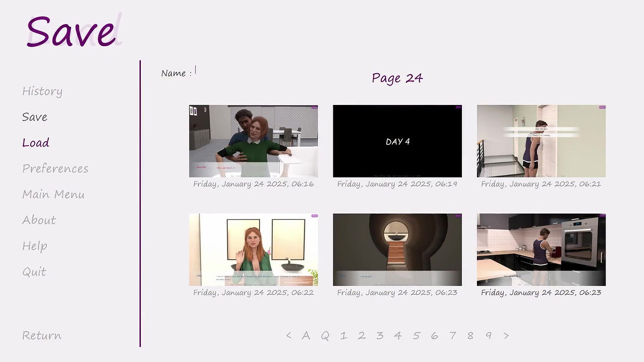
Task: Go to Main Menu
Action: [53, 195]
